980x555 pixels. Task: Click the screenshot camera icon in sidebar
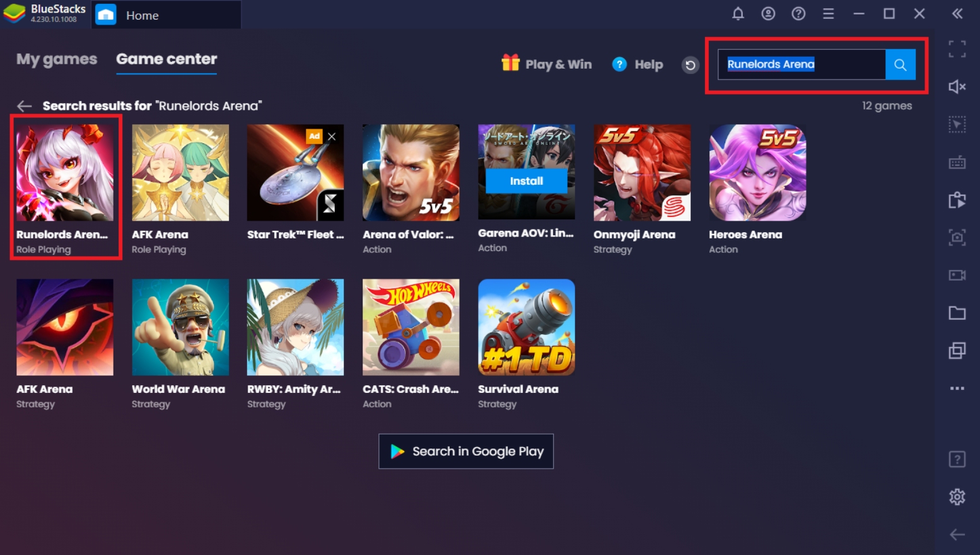[x=957, y=238]
